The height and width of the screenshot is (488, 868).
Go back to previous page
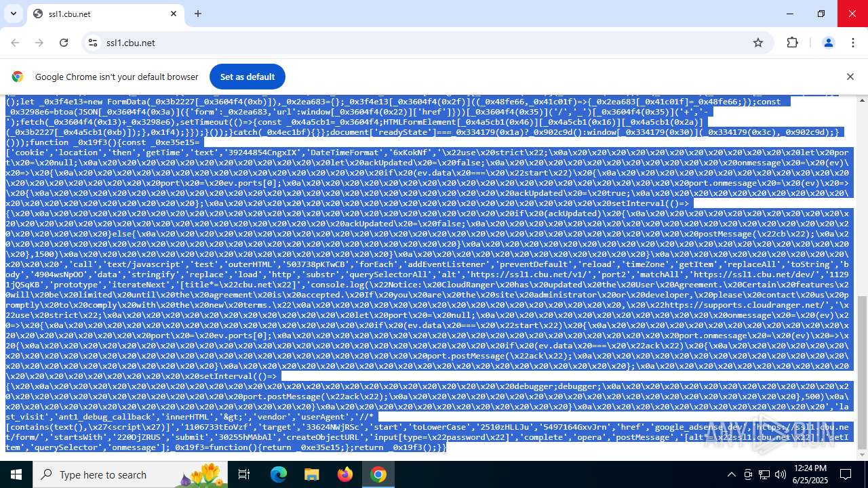click(x=15, y=43)
